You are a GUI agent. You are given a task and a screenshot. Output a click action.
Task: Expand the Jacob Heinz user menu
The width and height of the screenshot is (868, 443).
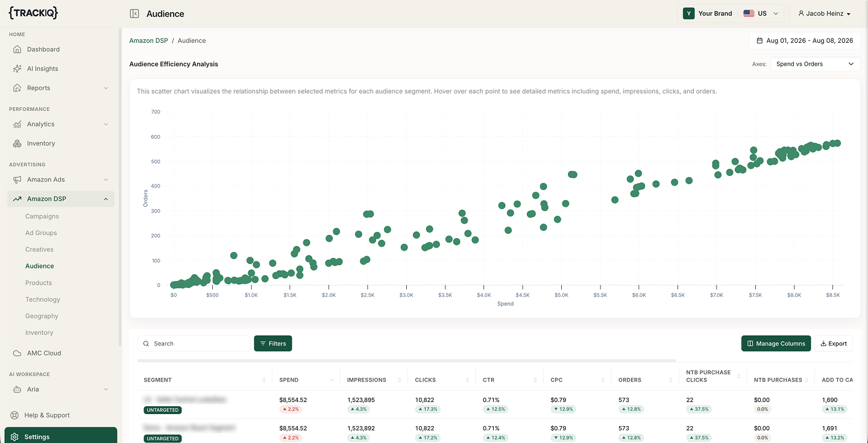click(824, 13)
